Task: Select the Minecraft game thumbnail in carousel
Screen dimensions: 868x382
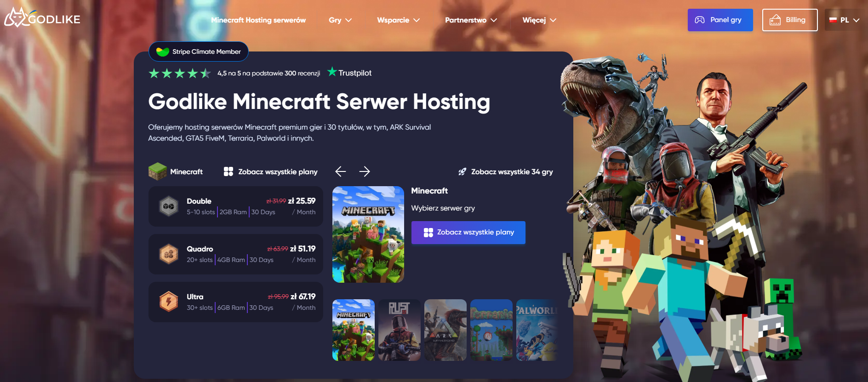Action: coord(354,330)
